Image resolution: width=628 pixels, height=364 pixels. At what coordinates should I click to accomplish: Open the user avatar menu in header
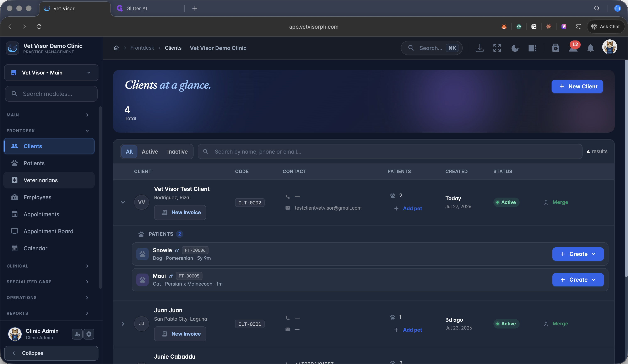pos(610,47)
